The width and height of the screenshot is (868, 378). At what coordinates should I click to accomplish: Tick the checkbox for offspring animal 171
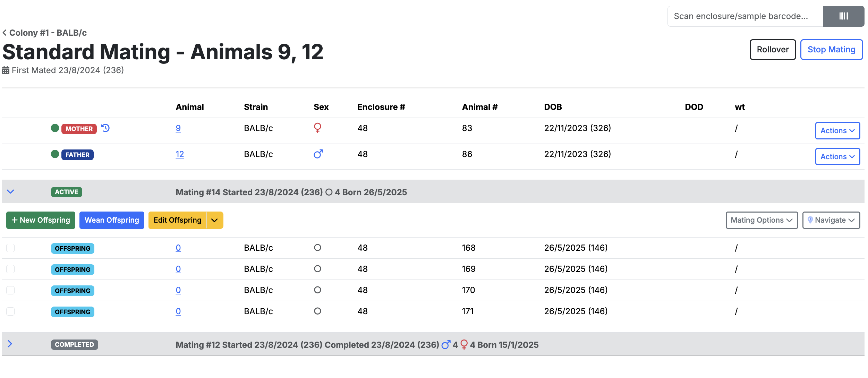pos(10,311)
